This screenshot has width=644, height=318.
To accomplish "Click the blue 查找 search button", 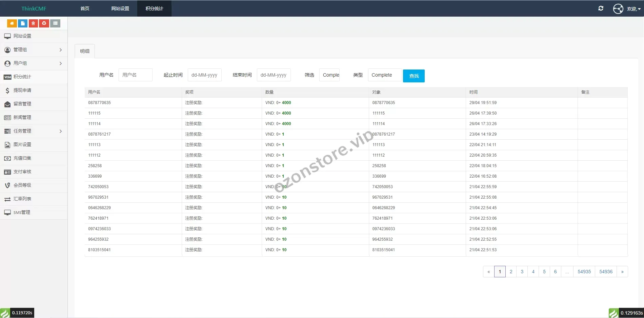I will pos(414,76).
